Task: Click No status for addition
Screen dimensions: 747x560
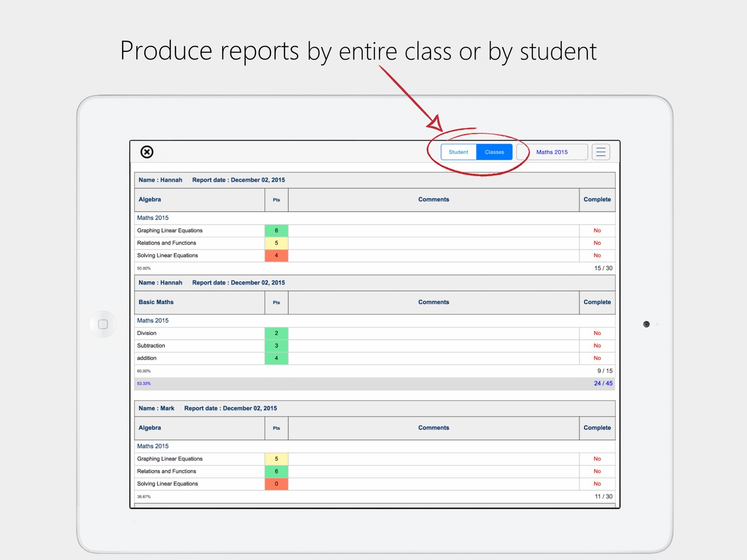Action: (x=597, y=358)
